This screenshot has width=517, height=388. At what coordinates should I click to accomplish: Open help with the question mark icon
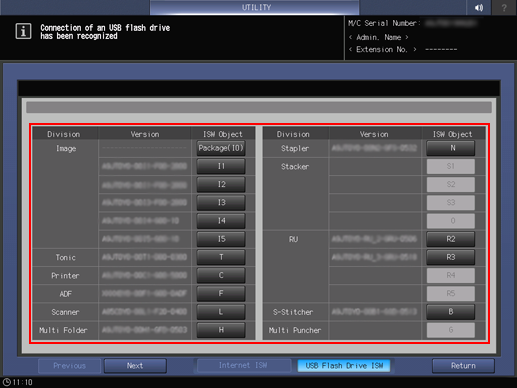click(504, 7)
